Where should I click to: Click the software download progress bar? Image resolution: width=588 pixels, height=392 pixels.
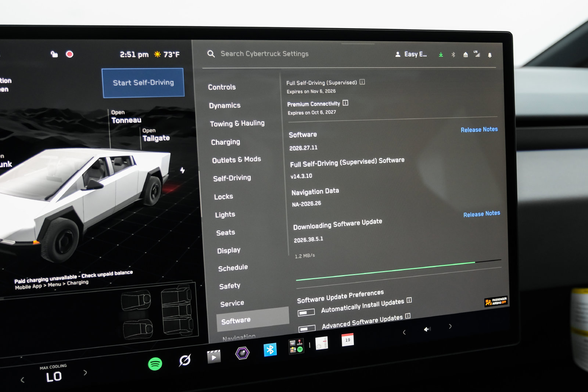(x=399, y=270)
